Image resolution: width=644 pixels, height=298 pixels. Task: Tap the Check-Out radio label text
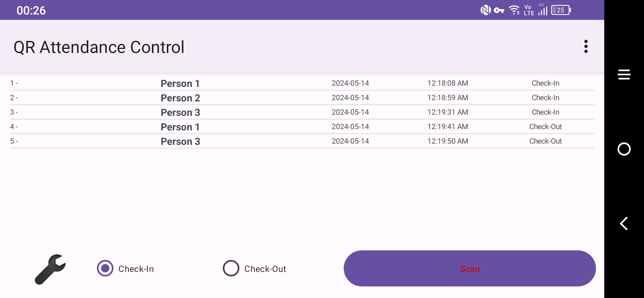coord(265,269)
